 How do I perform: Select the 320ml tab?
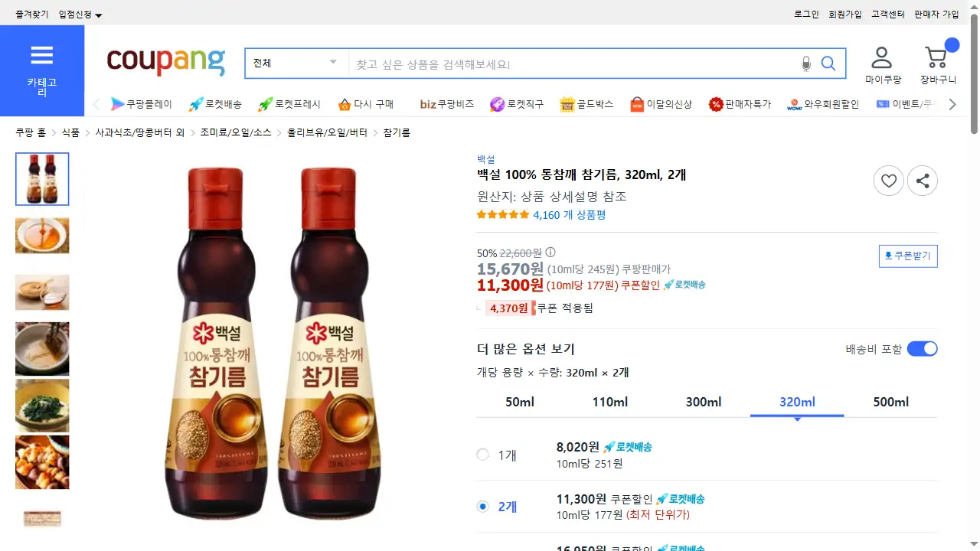tap(797, 402)
